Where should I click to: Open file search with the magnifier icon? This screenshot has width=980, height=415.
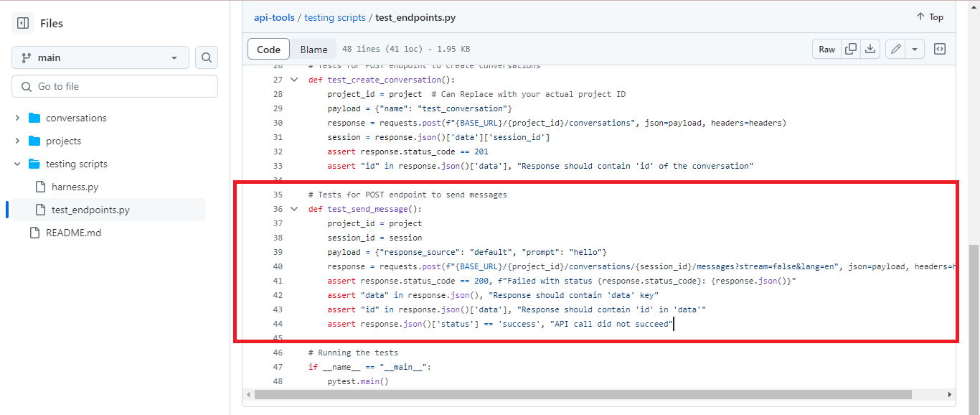pyautogui.click(x=206, y=57)
